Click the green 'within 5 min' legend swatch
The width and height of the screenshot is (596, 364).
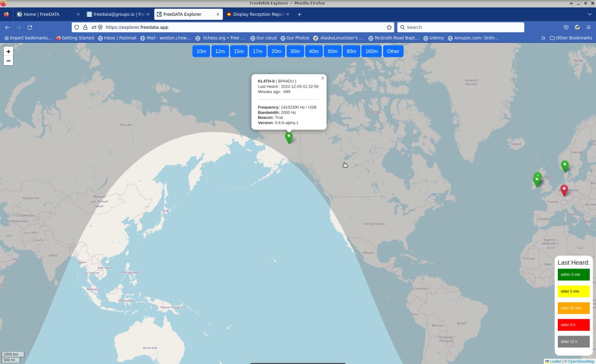(574, 275)
